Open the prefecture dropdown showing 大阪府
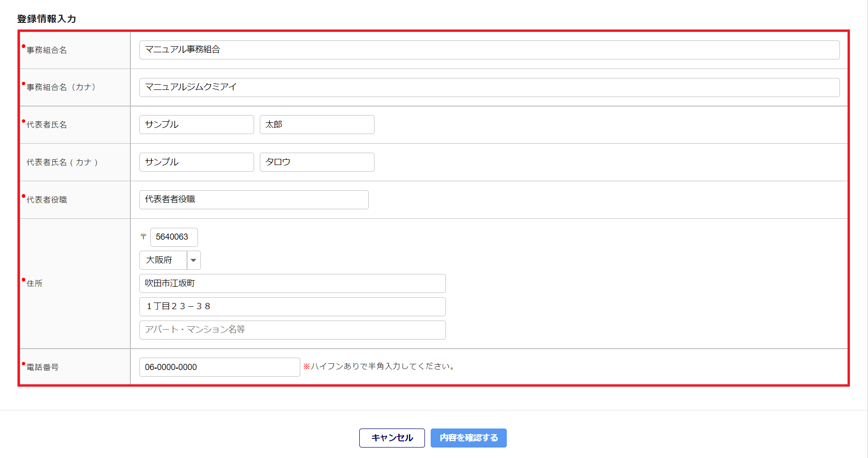 (163, 260)
